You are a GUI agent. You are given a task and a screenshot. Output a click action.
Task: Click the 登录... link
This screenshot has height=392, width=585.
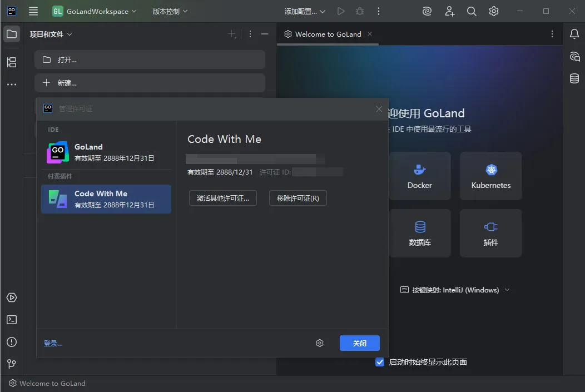point(53,344)
